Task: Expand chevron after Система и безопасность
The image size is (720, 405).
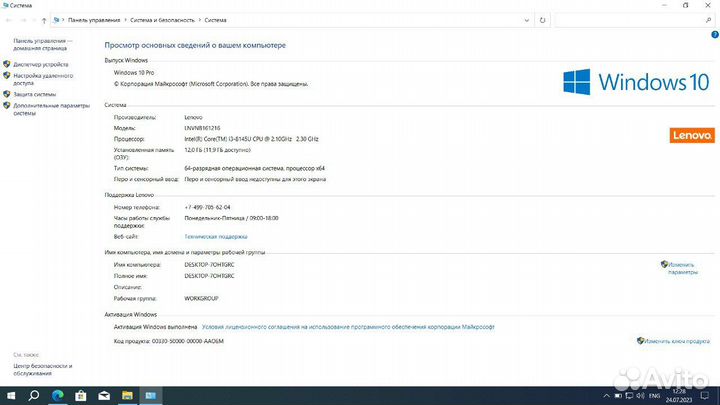Action: point(200,20)
